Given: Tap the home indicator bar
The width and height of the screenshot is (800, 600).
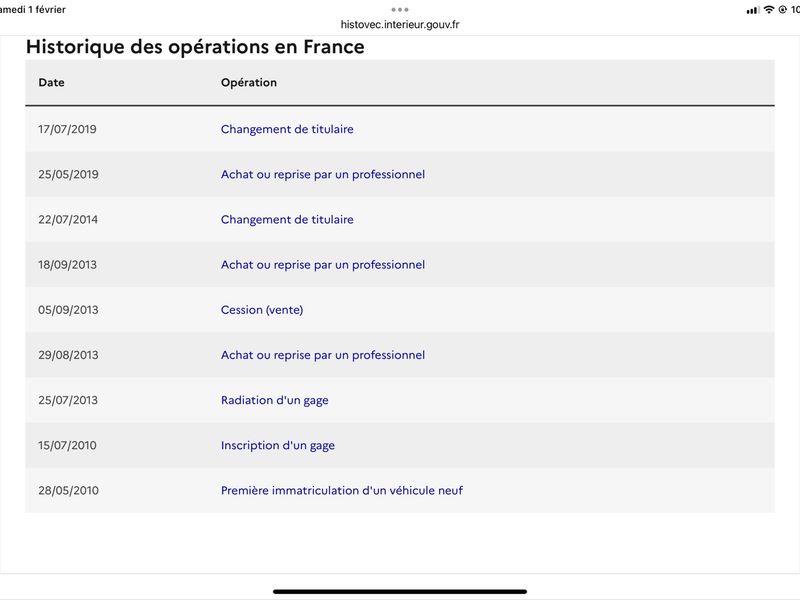Looking at the screenshot, I should 399,592.
